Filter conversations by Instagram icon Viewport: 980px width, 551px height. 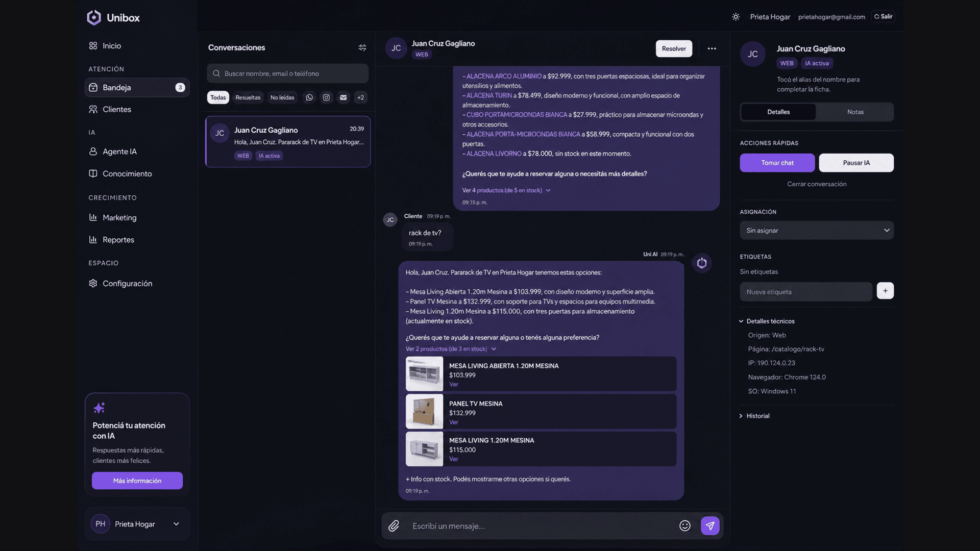[x=326, y=97]
